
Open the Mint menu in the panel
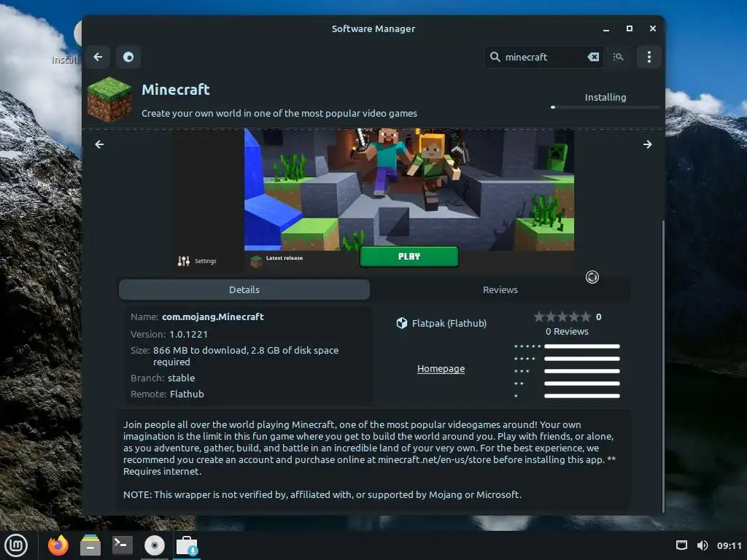tap(16, 545)
